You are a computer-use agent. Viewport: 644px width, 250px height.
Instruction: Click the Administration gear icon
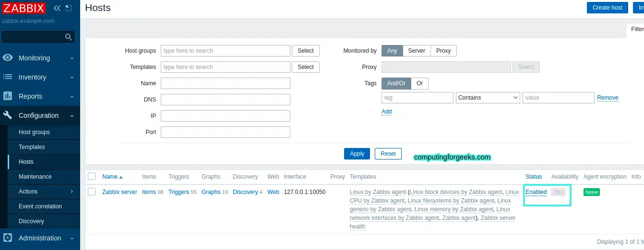click(x=8, y=238)
